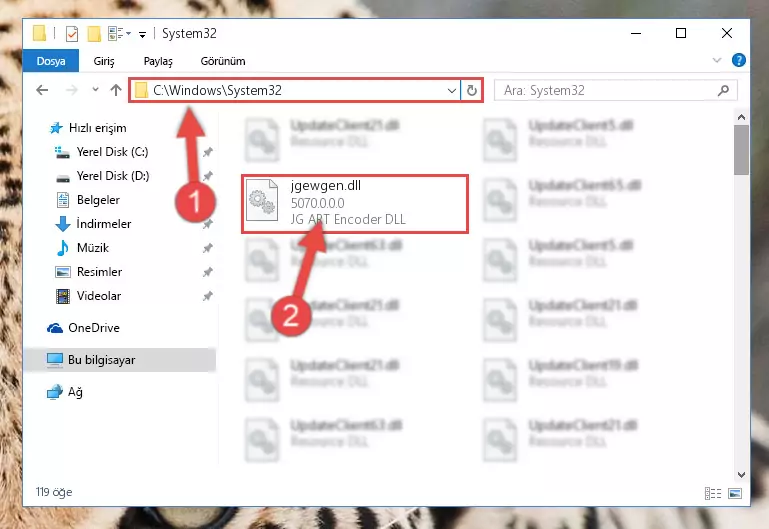Open Customize Quick Access Toolbar dropdown
The height and width of the screenshot is (529, 769).
142,34
